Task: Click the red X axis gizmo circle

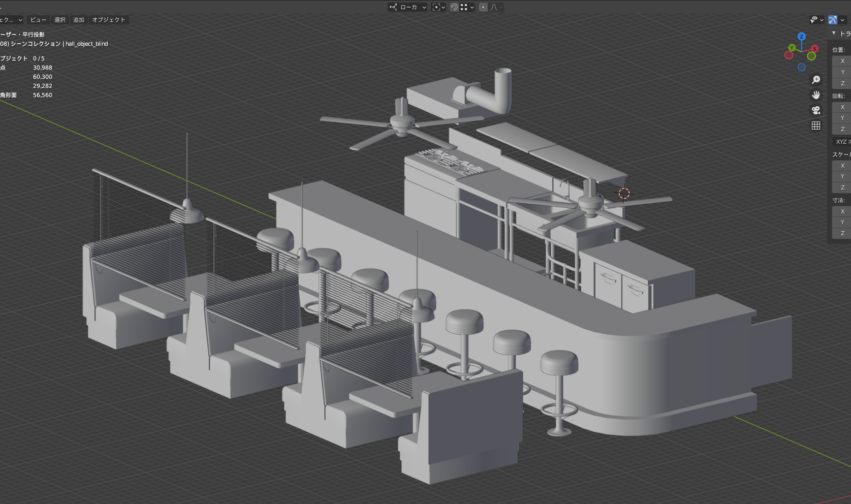Action: pos(814,49)
